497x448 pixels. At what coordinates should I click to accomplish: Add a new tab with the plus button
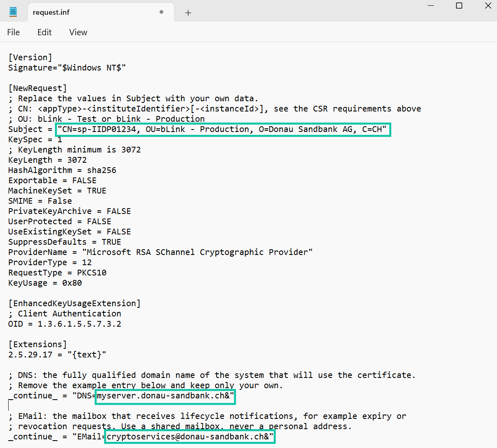(188, 13)
